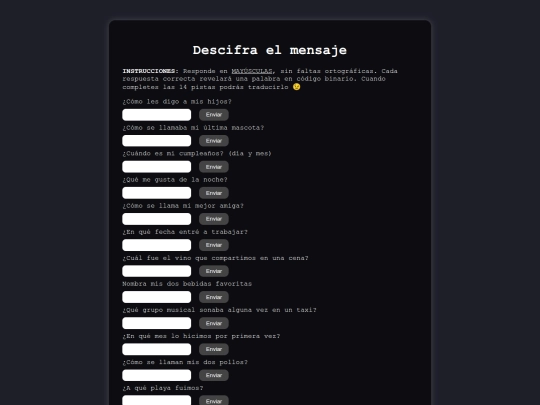Click the 'dos bebidas favoritas' input box

[157, 297]
